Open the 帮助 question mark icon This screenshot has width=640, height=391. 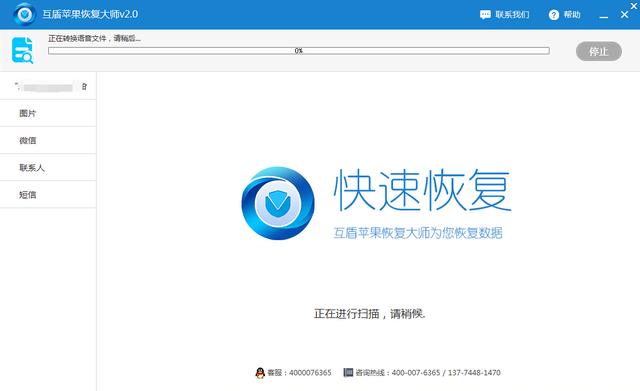[x=553, y=15]
